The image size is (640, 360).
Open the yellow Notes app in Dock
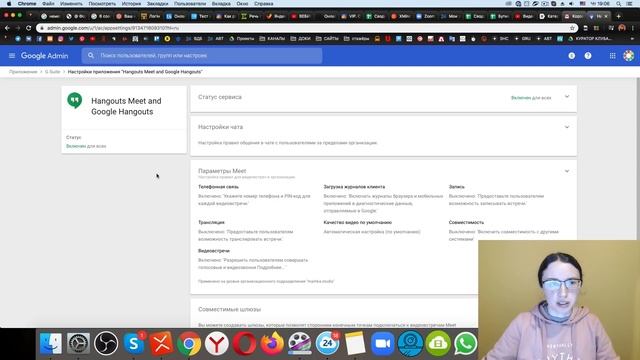355,343
